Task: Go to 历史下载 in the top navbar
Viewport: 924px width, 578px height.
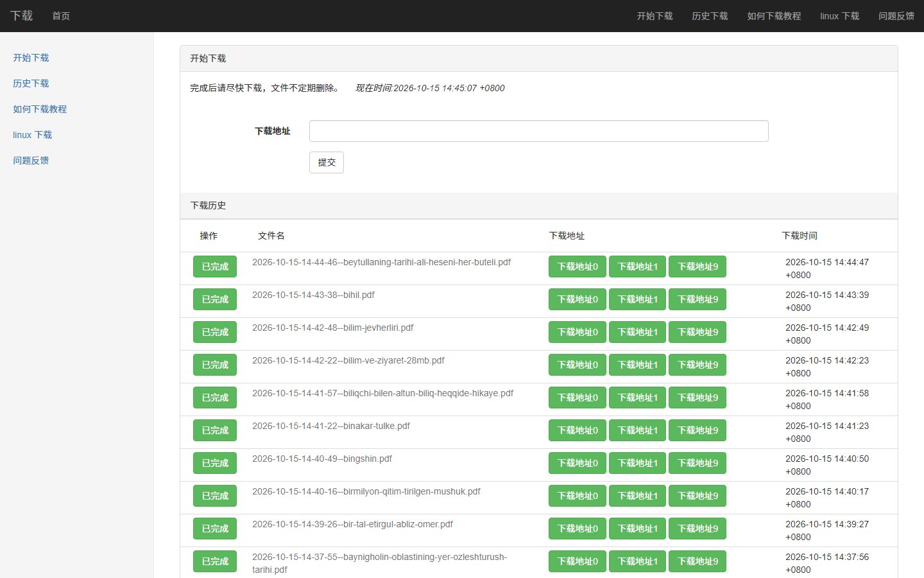Action: (x=710, y=16)
